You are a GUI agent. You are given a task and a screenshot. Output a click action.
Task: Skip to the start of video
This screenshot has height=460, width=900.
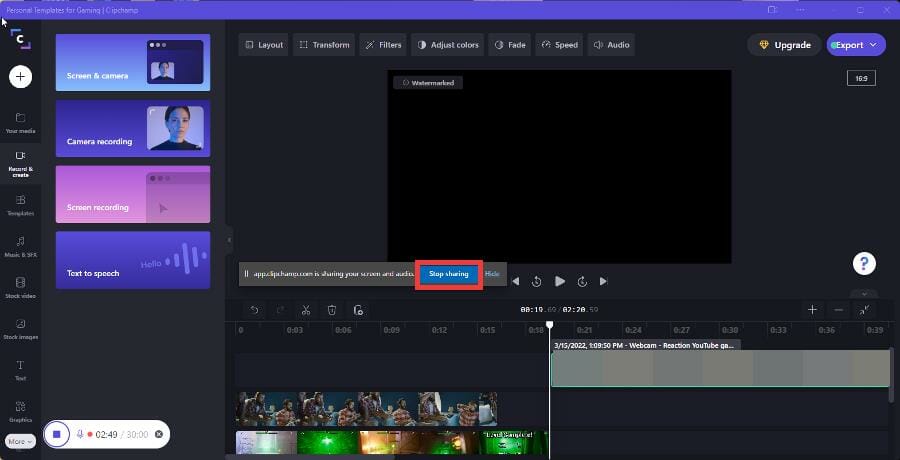coord(515,281)
